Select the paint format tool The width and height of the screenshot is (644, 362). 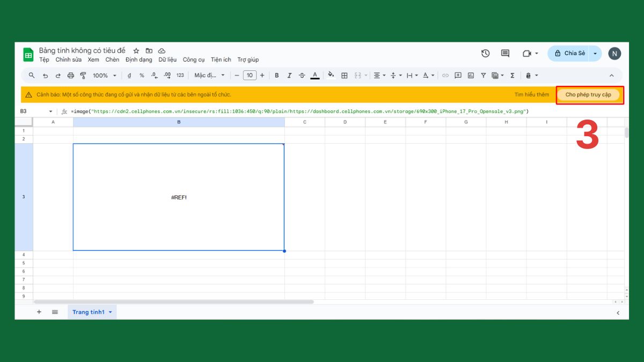[x=84, y=75]
